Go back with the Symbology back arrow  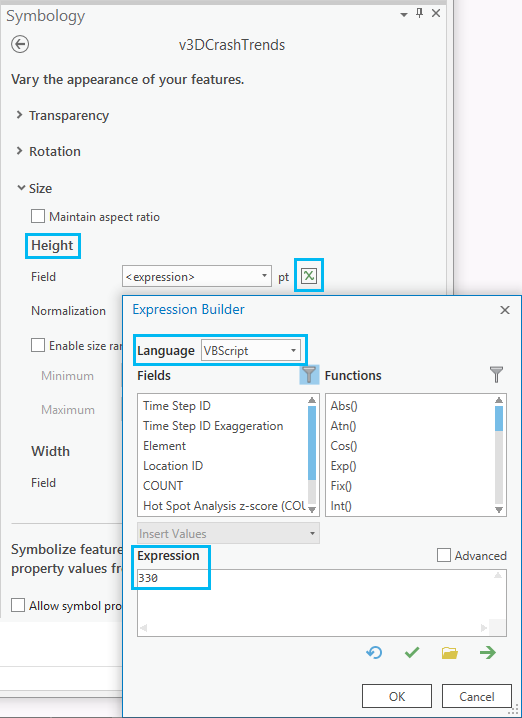coord(20,45)
